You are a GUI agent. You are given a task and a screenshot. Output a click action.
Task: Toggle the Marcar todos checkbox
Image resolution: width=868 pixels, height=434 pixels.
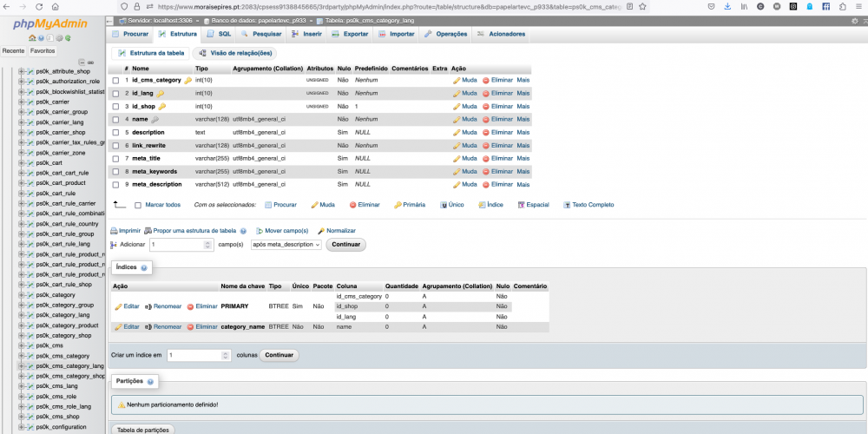coord(138,205)
